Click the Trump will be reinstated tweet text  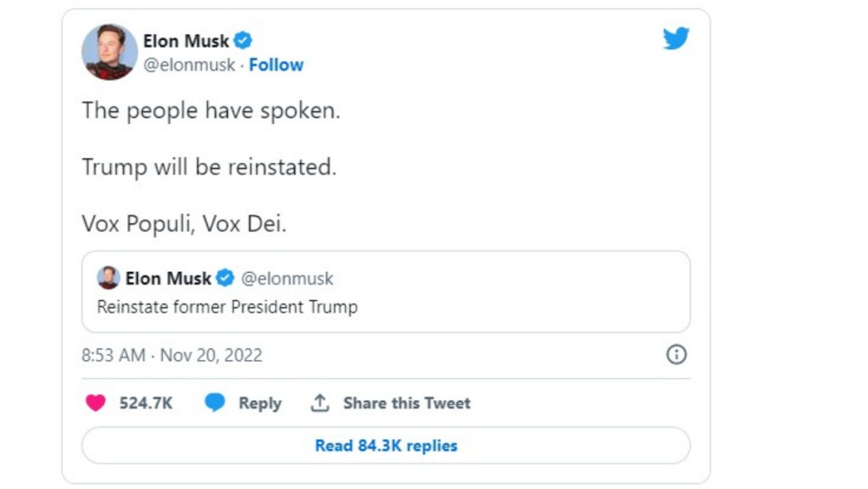pyautogui.click(x=209, y=167)
